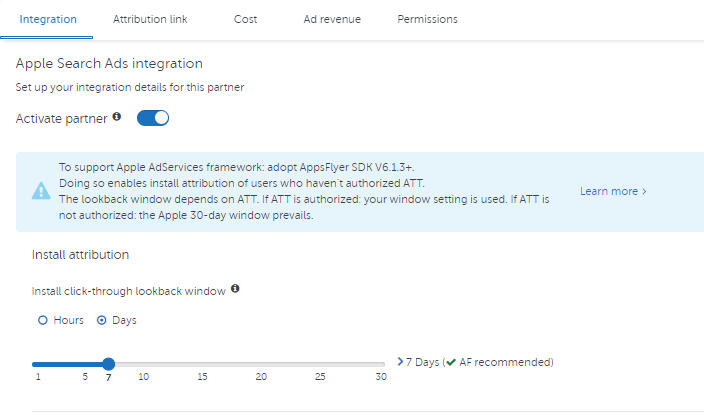Click the 7 Days AF recommended text
Viewport: 704px width, 415px height.
point(480,362)
